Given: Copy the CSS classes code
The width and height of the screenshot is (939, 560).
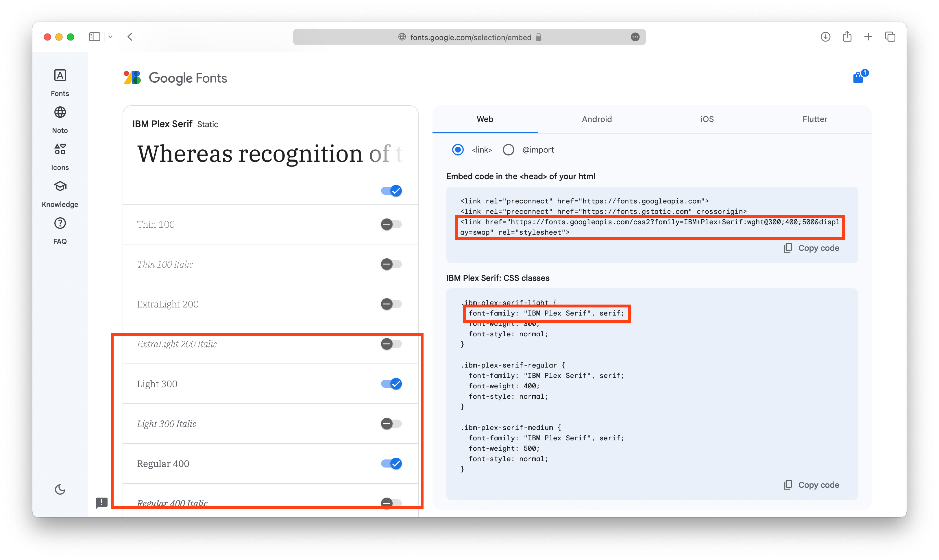Looking at the screenshot, I should click(x=811, y=485).
